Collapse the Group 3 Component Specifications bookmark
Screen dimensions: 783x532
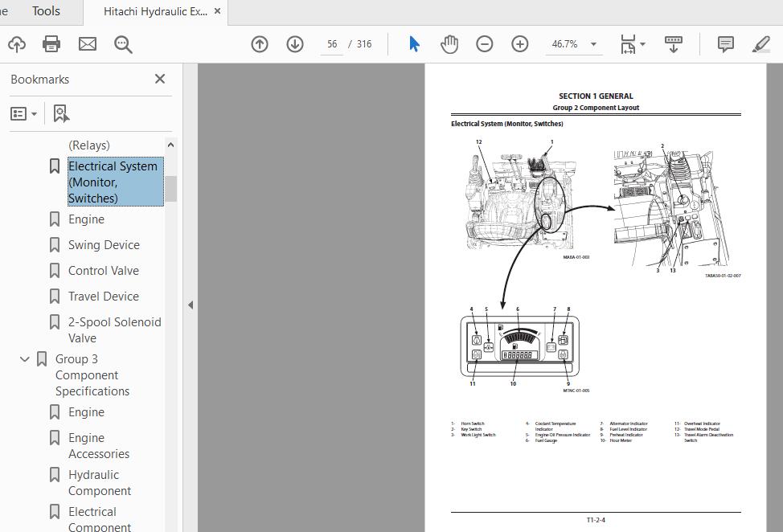pyautogui.click(x=24, y=359)
